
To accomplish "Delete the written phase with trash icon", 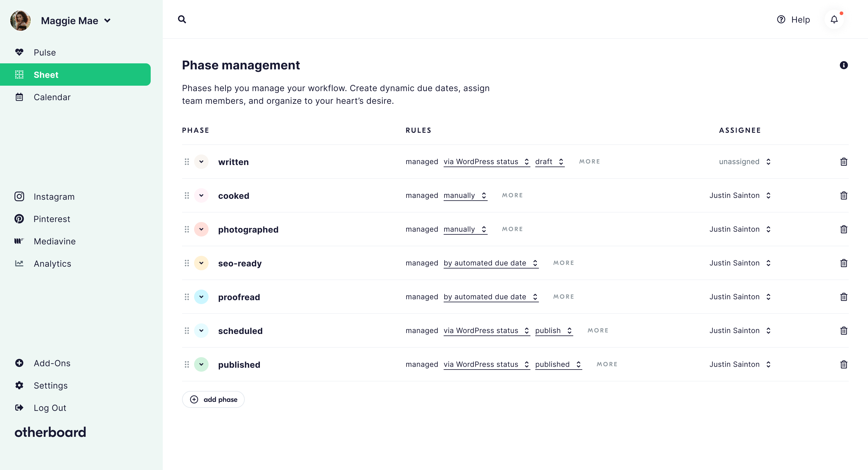I will 843,162.
